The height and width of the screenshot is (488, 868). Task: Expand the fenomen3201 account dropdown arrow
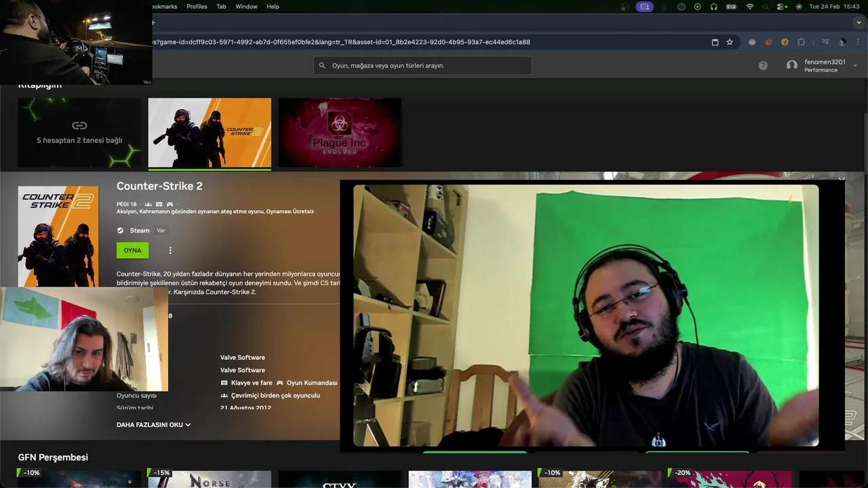coord(855,66)
